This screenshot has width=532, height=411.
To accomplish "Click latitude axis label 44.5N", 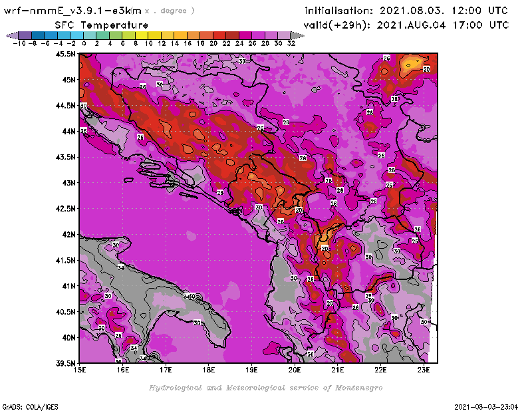I will (66, 106).
